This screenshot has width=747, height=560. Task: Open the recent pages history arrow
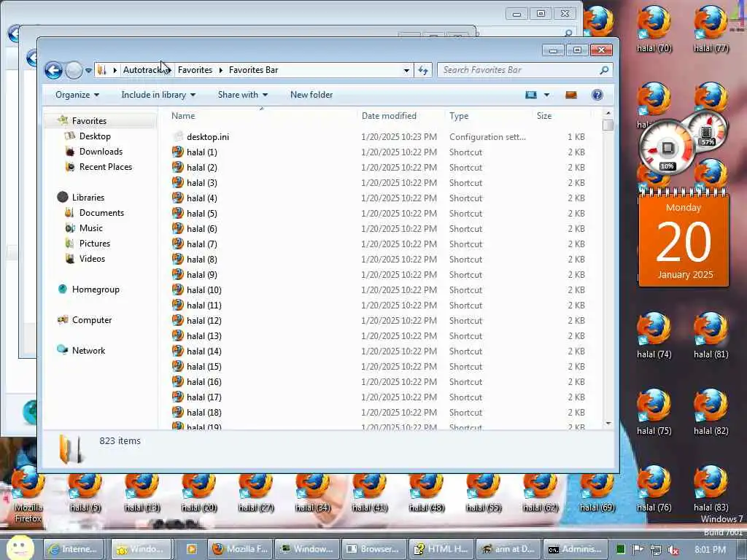(x=88, y=71)
